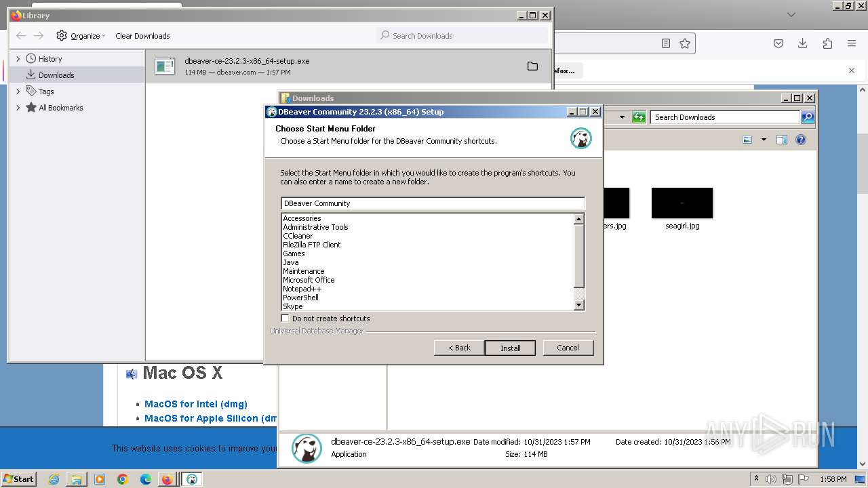The width and height of the screenshot is (868, 488).
Task: Select Notepad++ in folder list
Action: coord(302,289)
